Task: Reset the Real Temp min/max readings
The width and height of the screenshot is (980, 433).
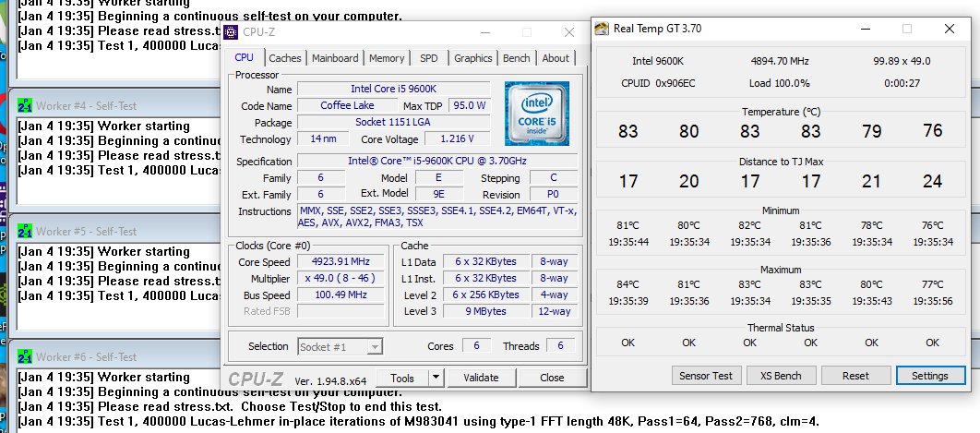Action: pos(855,376)
